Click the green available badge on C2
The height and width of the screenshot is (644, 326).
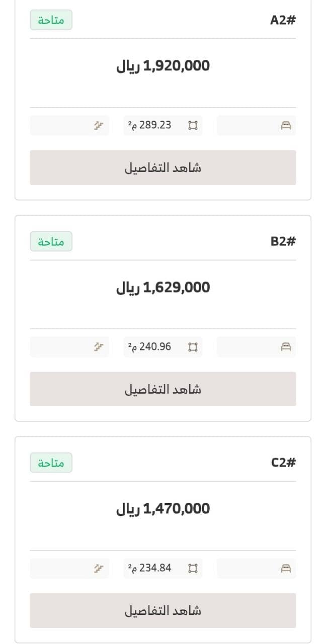(51, 463)
